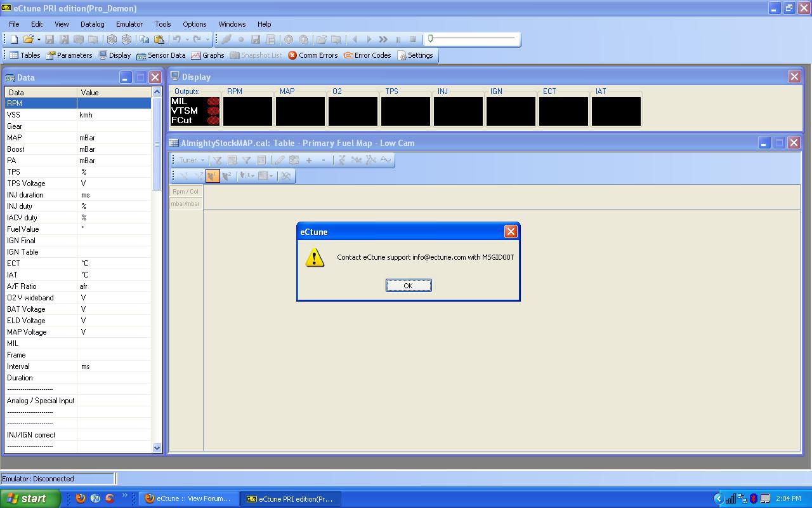Click the Stop datalog control
The image size is (812, 508).
[412, 39]
